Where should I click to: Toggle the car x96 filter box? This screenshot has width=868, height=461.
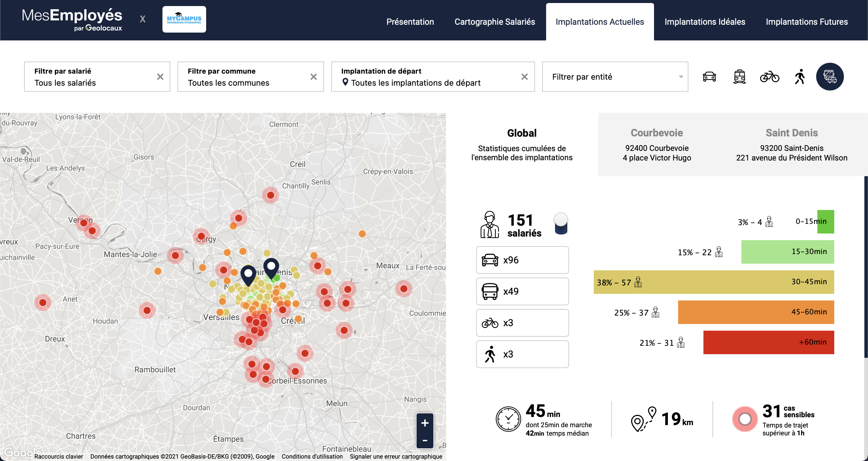tap(522, 260)
